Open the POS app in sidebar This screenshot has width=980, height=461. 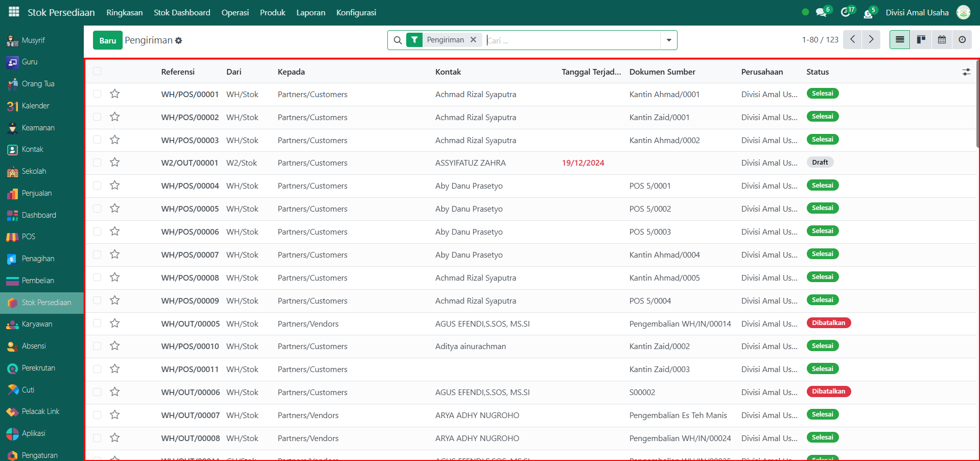[x=28, y=237]
